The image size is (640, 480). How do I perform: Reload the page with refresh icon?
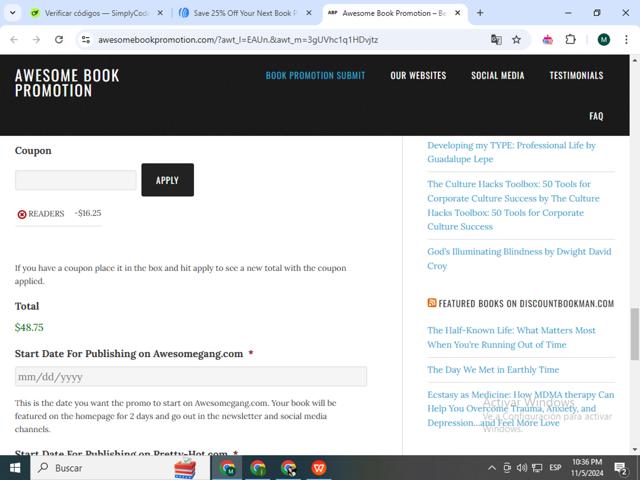(59, 40)
